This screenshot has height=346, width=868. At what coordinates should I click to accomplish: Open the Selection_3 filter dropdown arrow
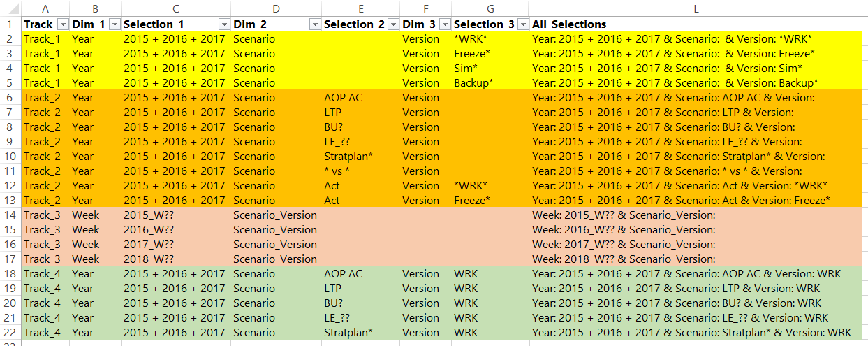click(523, 24)
